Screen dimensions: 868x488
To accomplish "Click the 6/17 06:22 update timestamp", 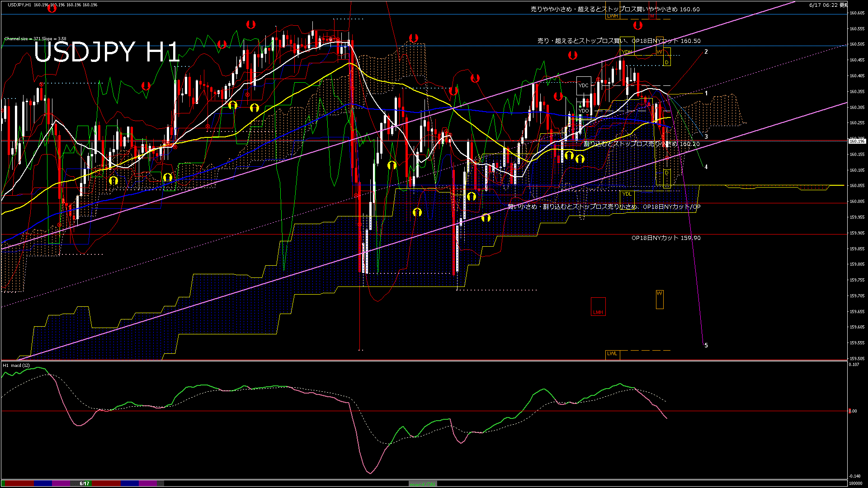I will tap(828, 5).
